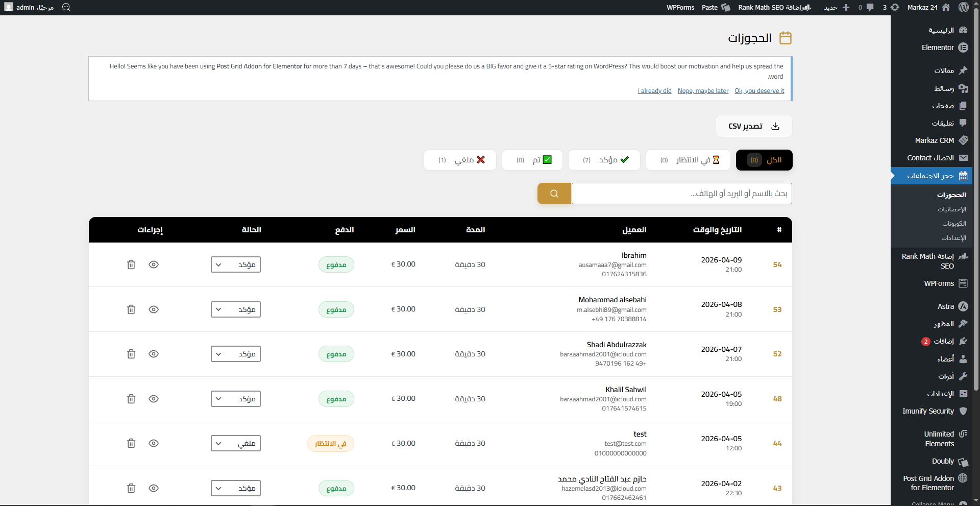Image resolution: width=980 pixels, height=506 pixels.
Task: Open أعضاء users icon in sidebar
Action: (x=963, y=359)
